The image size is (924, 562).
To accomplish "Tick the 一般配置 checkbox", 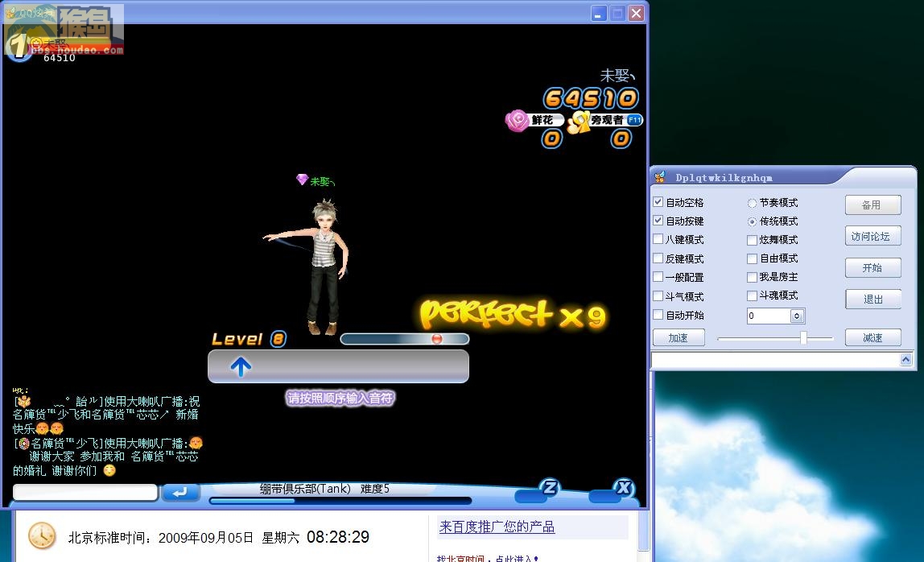I will click(x=658, y=277).
